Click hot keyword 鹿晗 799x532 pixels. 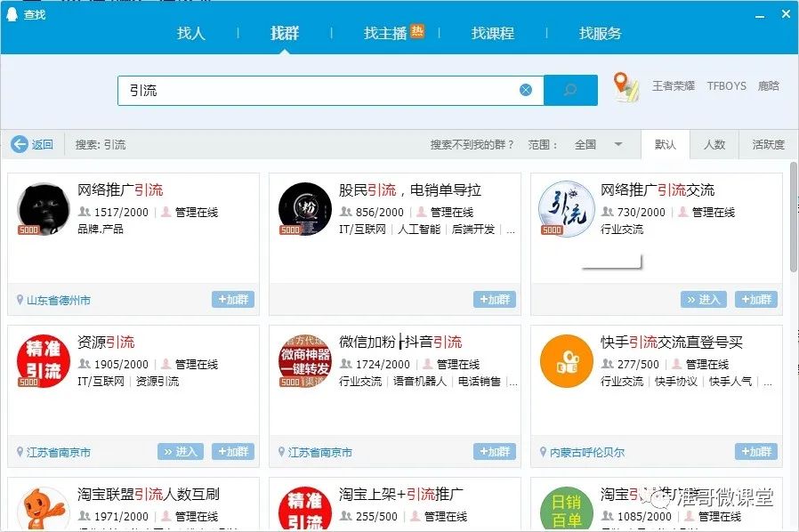[x=769, y=85]
